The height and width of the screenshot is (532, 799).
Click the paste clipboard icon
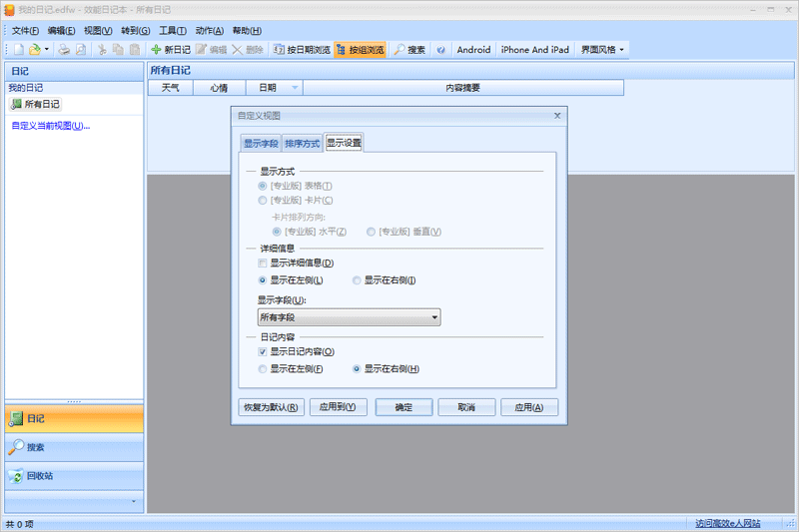pyautogui.click(x=135, y=49)
